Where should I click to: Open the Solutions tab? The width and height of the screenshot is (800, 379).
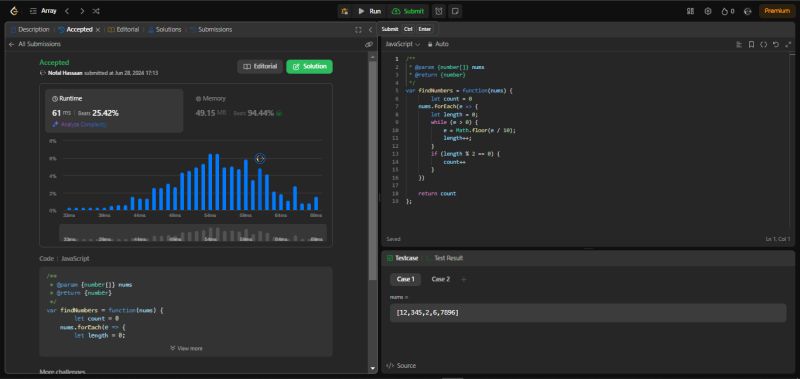tap(165, 30)
